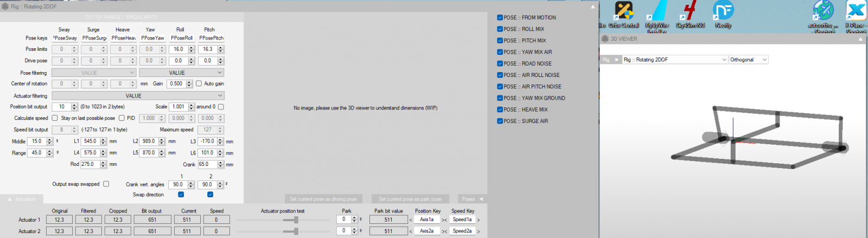
Task: Click the swap arrows between Axis1a and Speed1a
Action: (x=444, y=220)
